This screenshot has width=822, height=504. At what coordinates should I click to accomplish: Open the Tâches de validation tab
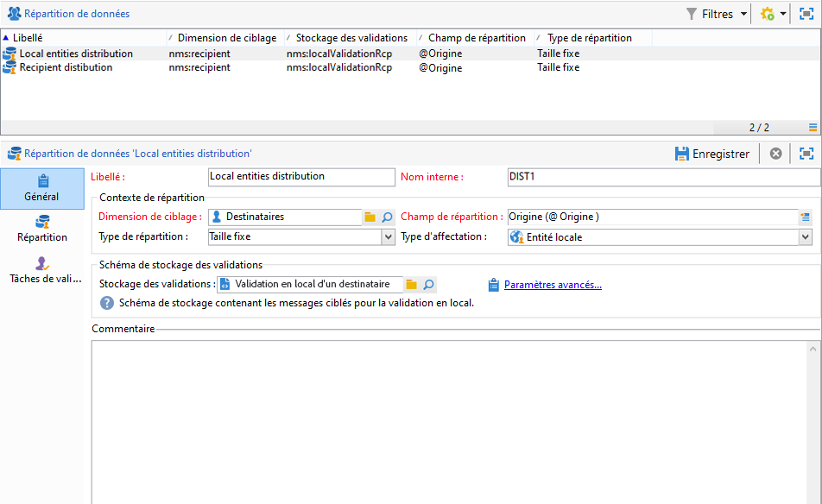pyautogui.click(x=45, y=270)
